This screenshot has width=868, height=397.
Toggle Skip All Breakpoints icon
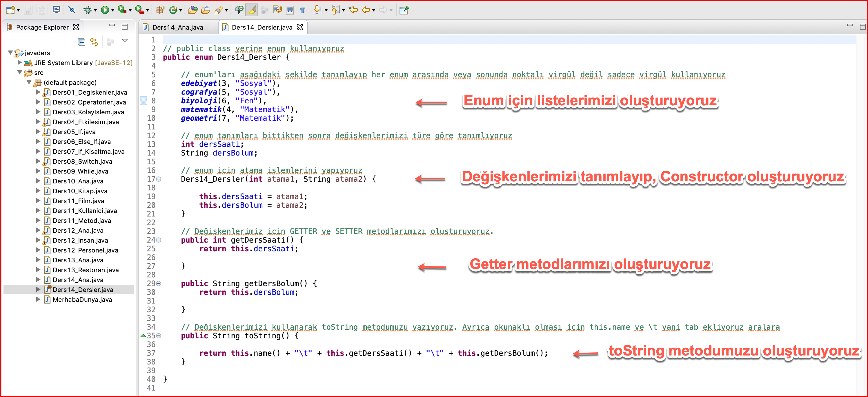click(72, 10)
